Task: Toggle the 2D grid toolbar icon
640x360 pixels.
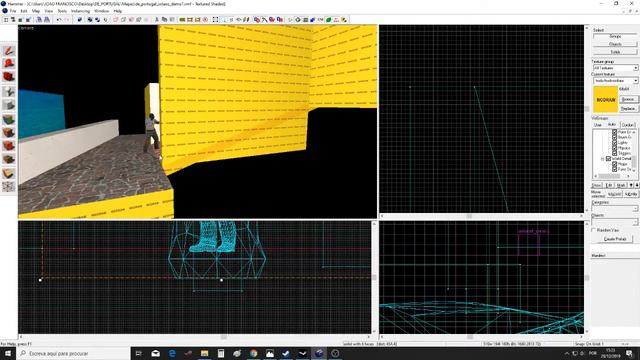Action: click(x=6, y=20)
